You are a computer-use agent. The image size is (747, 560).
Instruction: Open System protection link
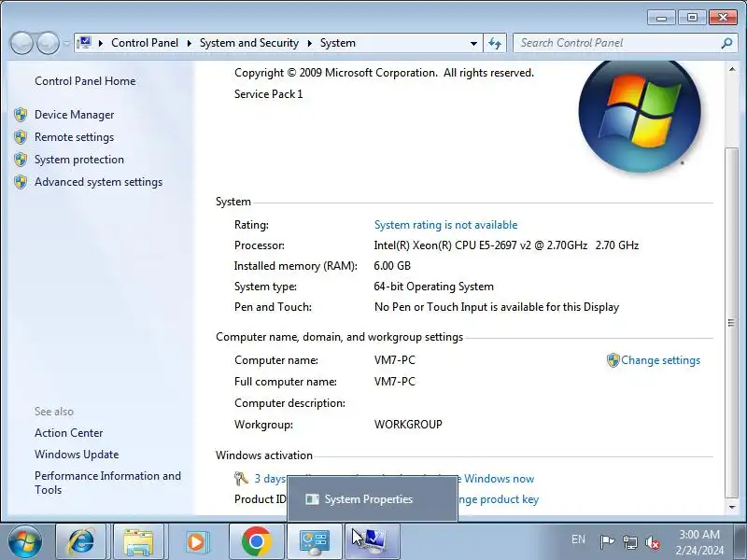pyautogui.click(x=79, y=160)
